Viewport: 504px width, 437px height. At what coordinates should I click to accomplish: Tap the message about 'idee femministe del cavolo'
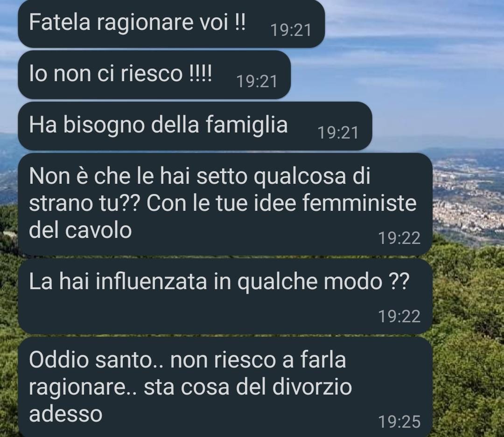click(x=225, y=204)
